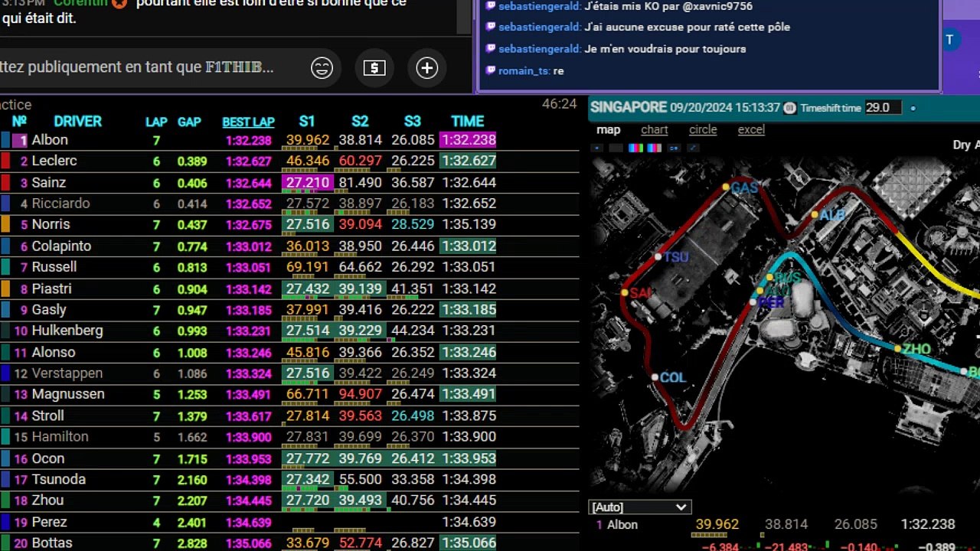Switch to the excel tab
This screenshot has height=551, width=980.
point(751,129)
